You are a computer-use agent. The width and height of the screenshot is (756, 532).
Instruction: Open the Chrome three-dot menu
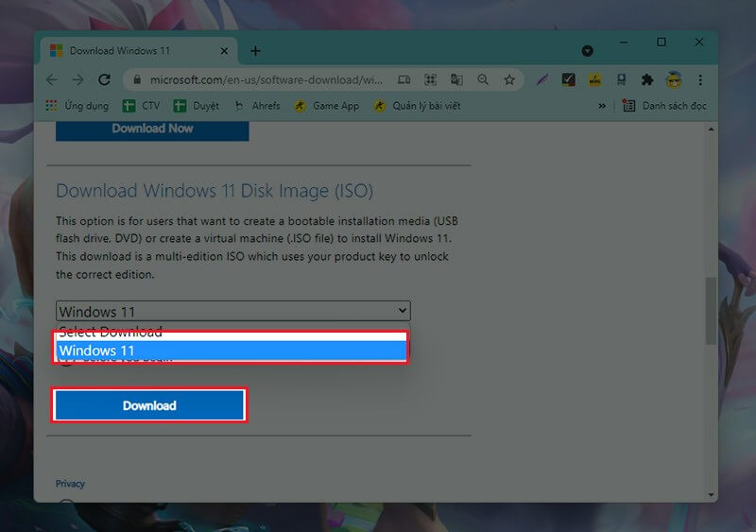click(x=700, y=80)
